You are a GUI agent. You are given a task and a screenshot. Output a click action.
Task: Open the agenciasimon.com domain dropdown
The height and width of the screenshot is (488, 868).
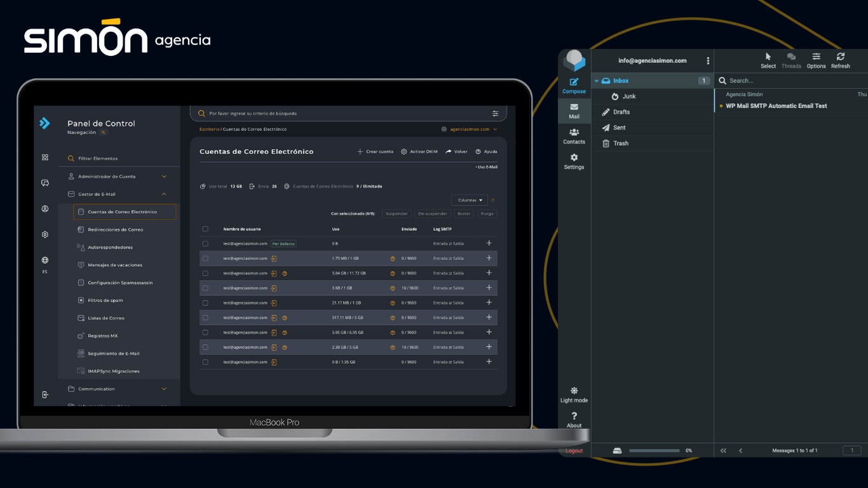468,129
